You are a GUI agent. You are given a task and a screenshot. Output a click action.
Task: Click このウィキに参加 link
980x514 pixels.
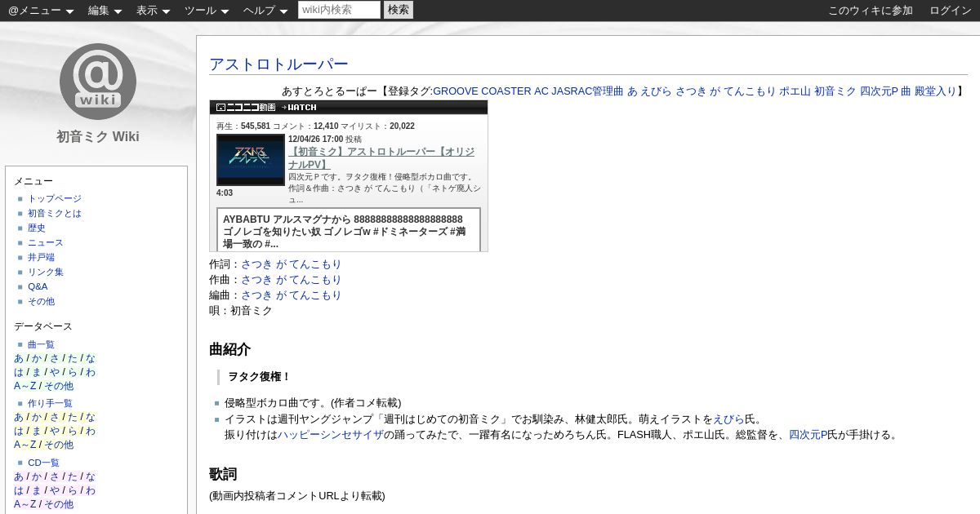pyautogui.click(x=871, y=11)
